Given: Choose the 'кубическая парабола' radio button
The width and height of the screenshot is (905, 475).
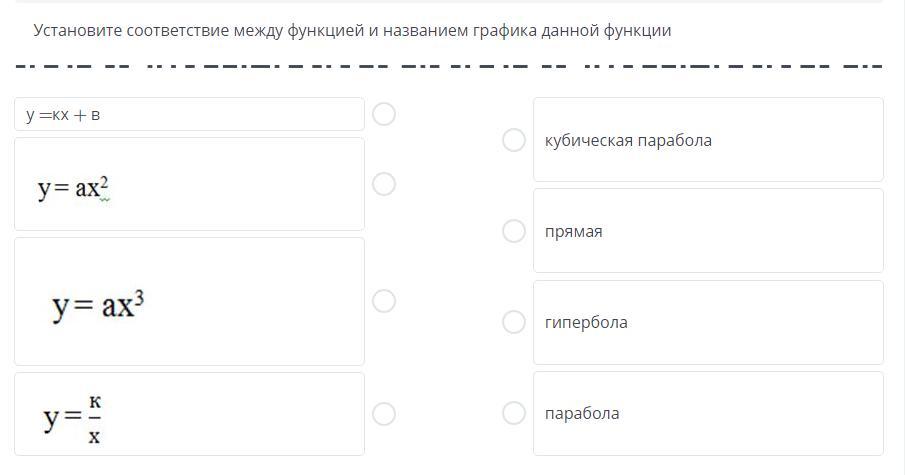Looking at the screenshot, I should click(x=514, y=140).
